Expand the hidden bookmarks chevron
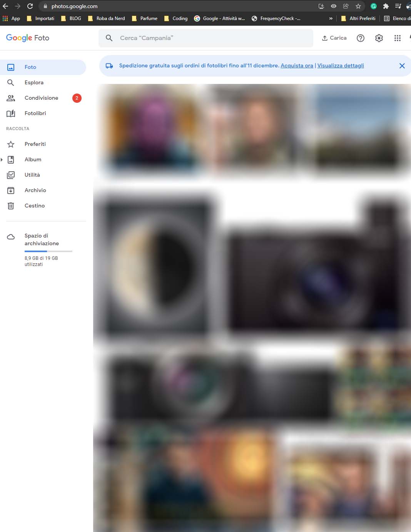Screen dimensions: 411x532 pyautogui.click(x=331, y=18)
